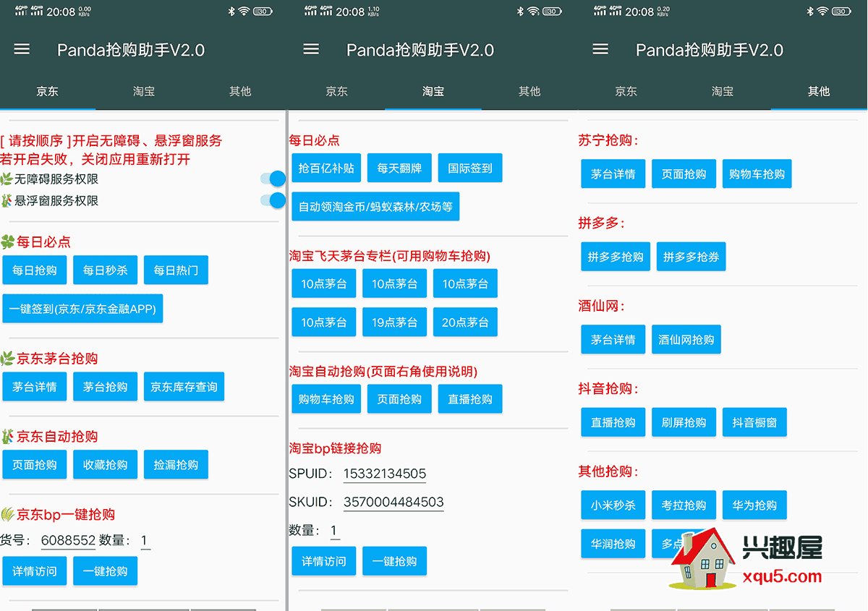The width and height of the screenshot is (868, 611).
Task: Edit the SKUID field 3570004484503
Action: coord(393,503)
